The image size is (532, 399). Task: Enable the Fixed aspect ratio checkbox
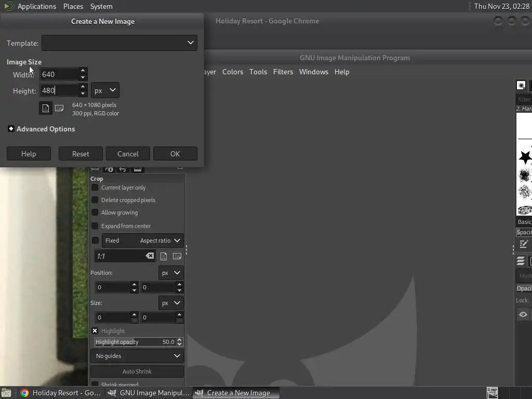[96, 240]
